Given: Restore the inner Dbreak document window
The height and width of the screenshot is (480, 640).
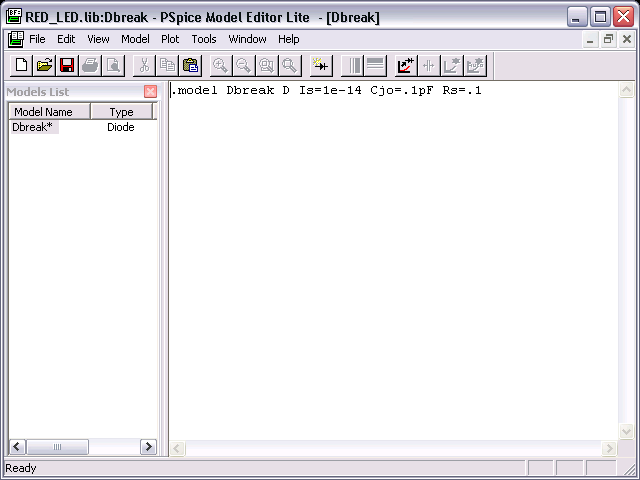Looking at the screenshot, I should 607,39.
